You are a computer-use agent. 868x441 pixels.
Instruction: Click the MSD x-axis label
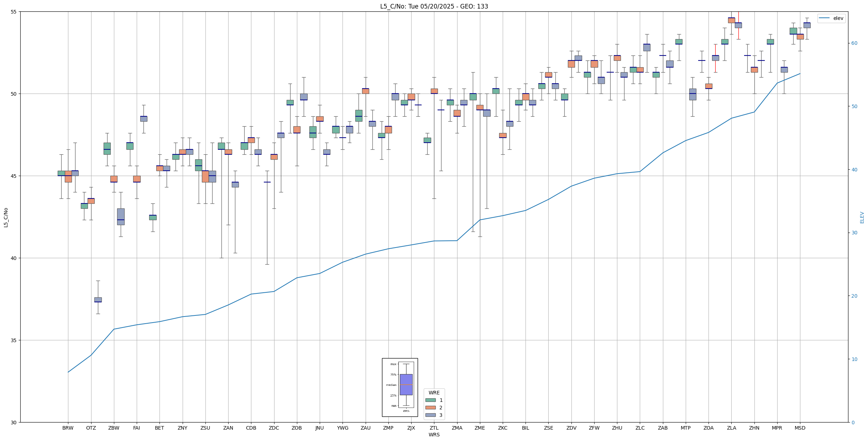click(x=800, y=428)
